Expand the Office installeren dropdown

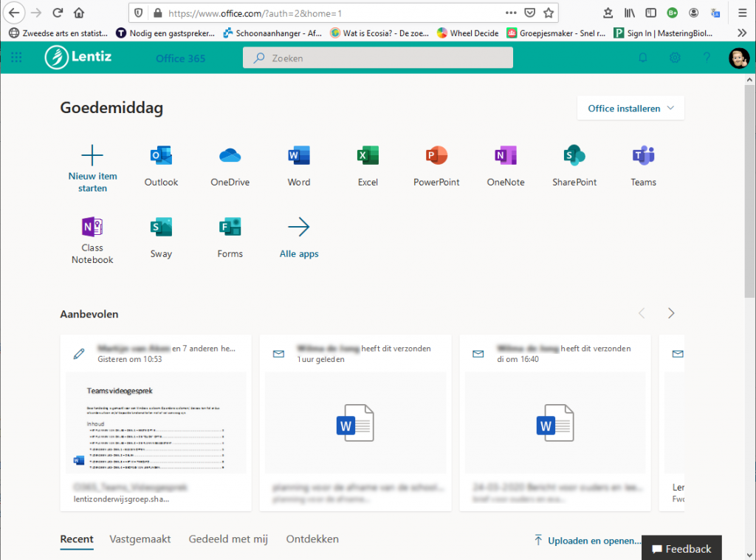(x=630, y=109)
